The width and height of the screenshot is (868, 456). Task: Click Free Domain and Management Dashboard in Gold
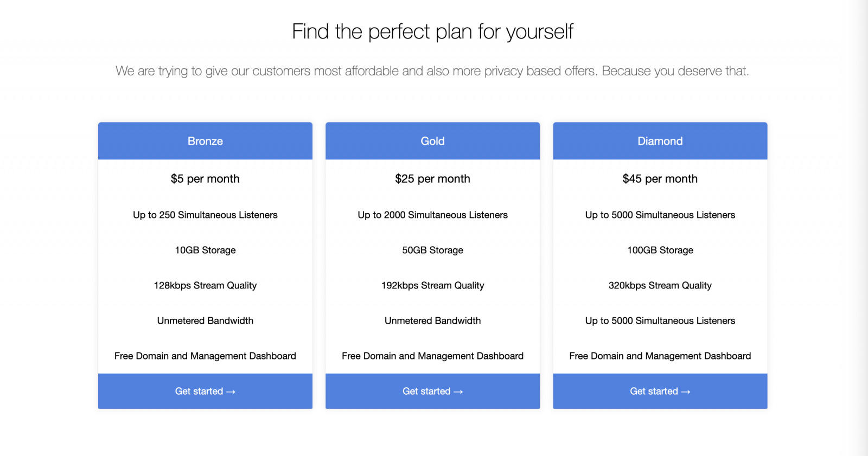pyautogui.click(x=432, y=356)
